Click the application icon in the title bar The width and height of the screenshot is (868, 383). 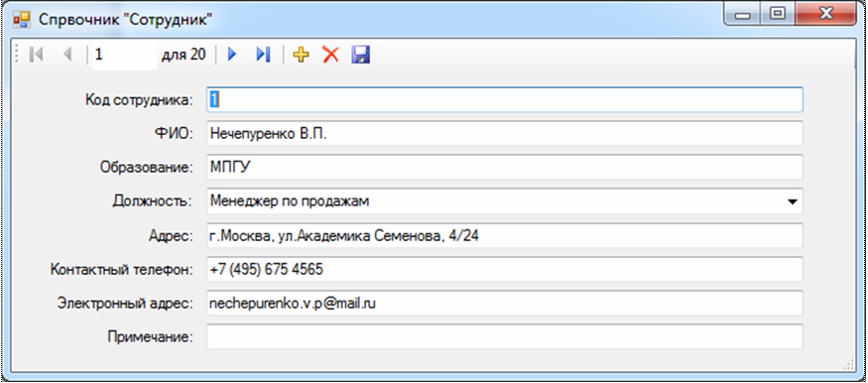point(21,20)
